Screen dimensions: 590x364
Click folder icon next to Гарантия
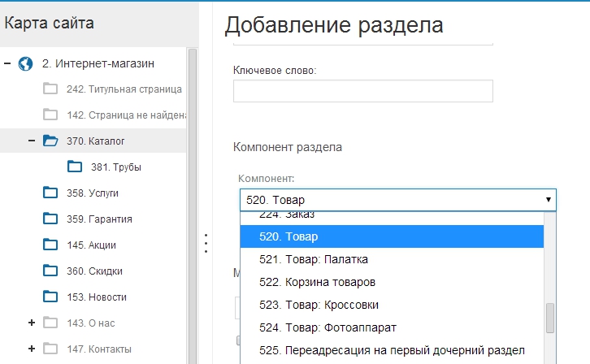coord(50,219)
